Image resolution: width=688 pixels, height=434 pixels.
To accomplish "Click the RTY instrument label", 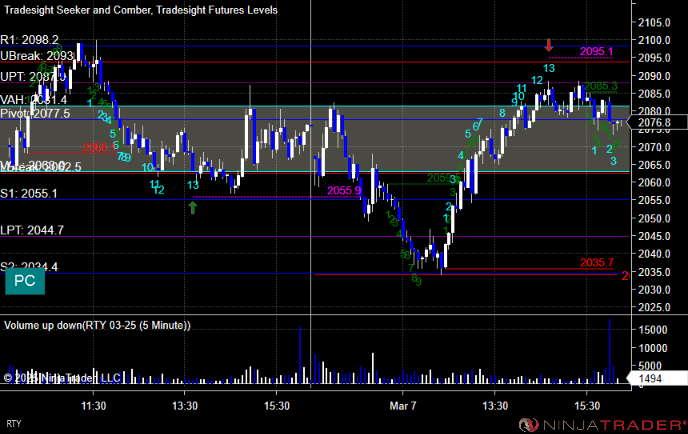I will click(14, 423).
